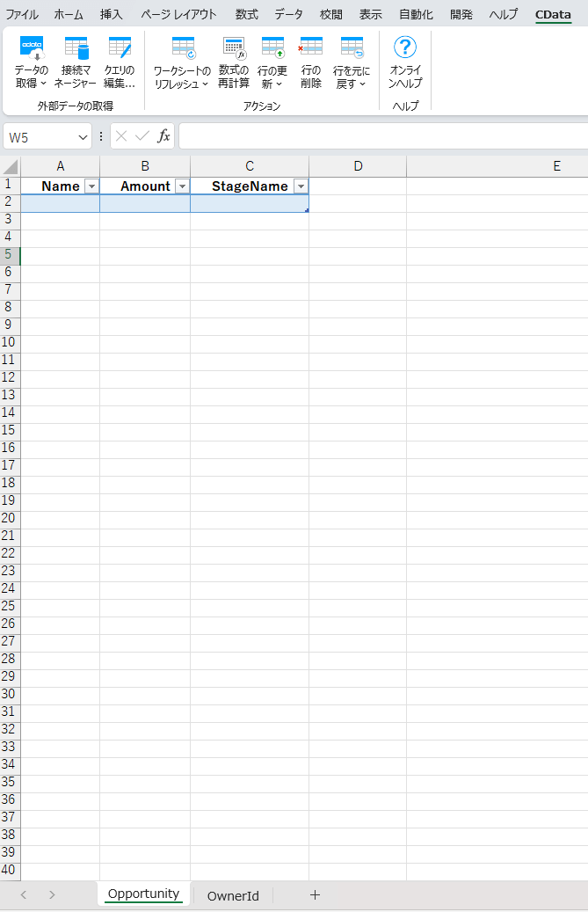Select column A header
588x912 pixels.
point(61,166)
